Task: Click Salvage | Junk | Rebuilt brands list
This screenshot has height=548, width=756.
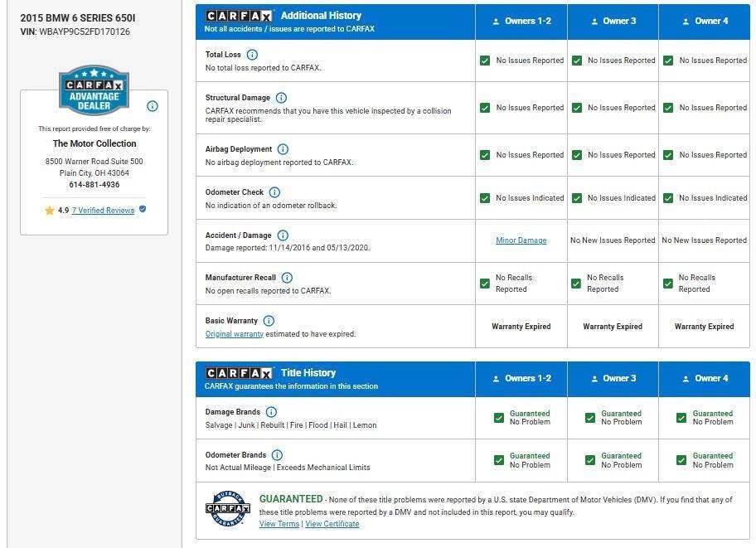Action: [291, 425]
